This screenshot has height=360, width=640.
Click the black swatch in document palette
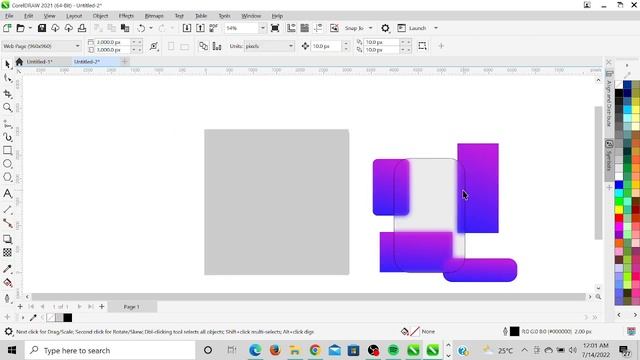pos(68,318)
